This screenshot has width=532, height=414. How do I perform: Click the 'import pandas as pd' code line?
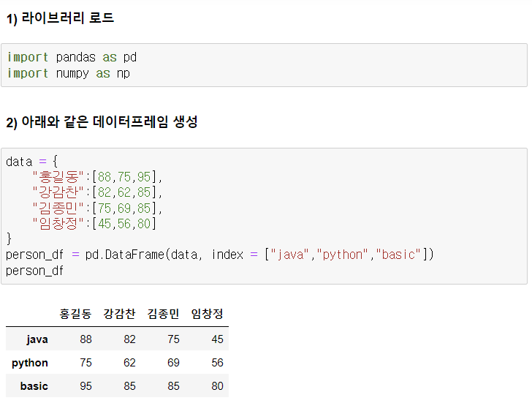[x=72, y=57]
